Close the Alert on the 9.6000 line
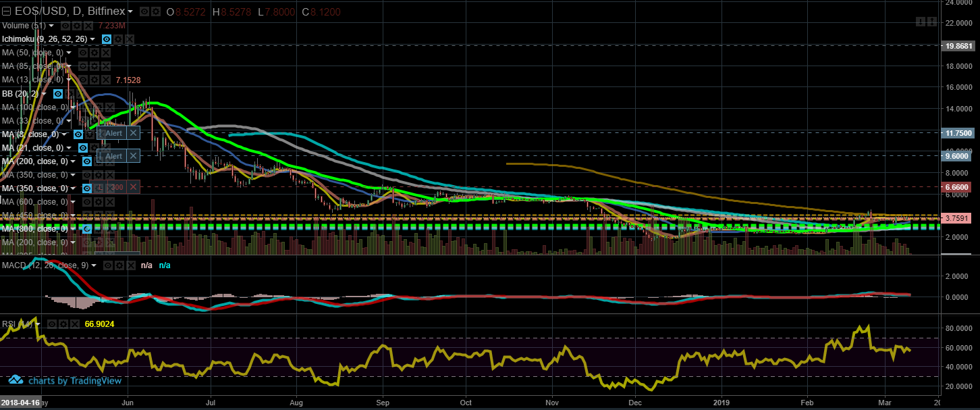The height and width of the screenshot is (410, 980). coord(133,156)
